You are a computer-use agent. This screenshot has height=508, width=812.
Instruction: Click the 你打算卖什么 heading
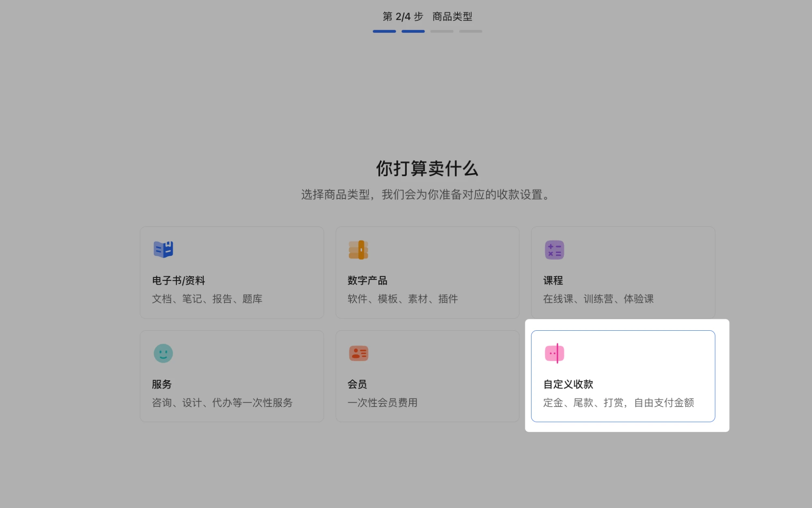click(427, 168)
